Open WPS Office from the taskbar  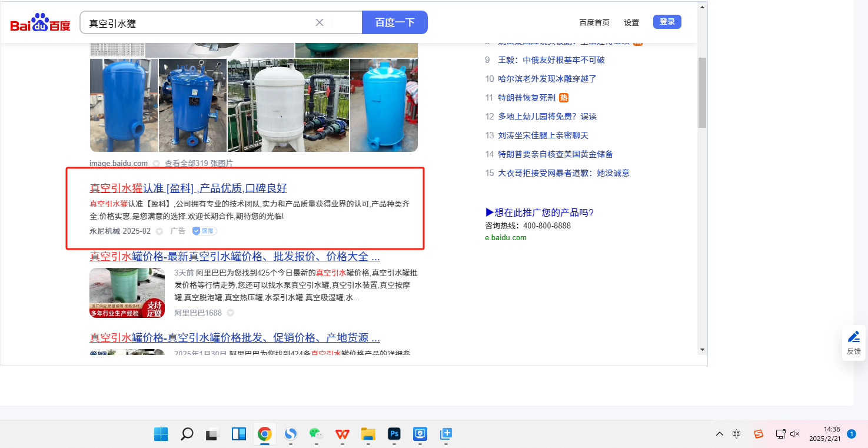point(342,434)
